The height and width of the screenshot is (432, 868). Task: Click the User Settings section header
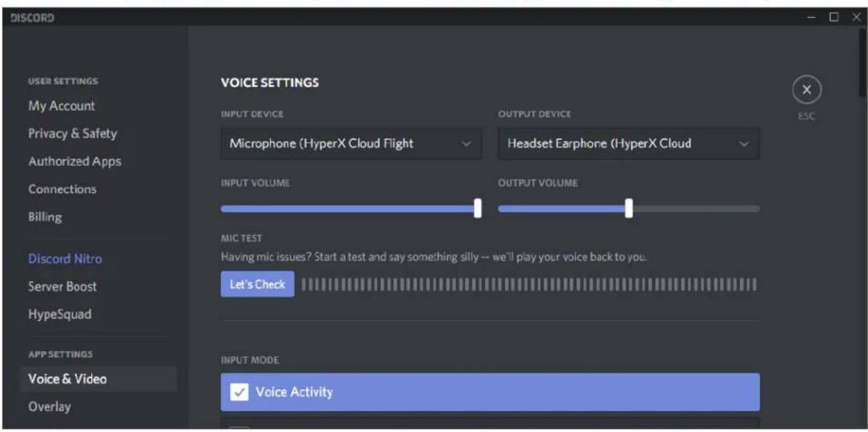(x=63, y=81)
